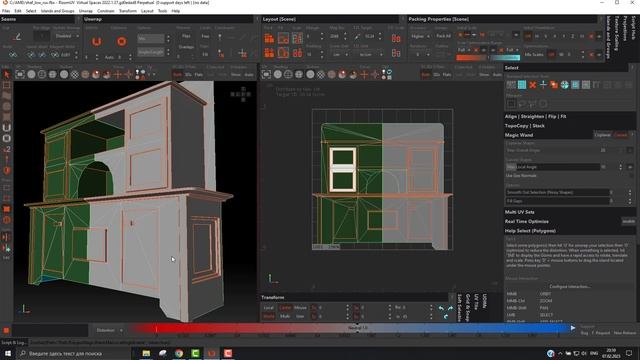Expand the Multi UV Sets section
This screenshot has height=360, width=640.
click(x=519, y=212)
